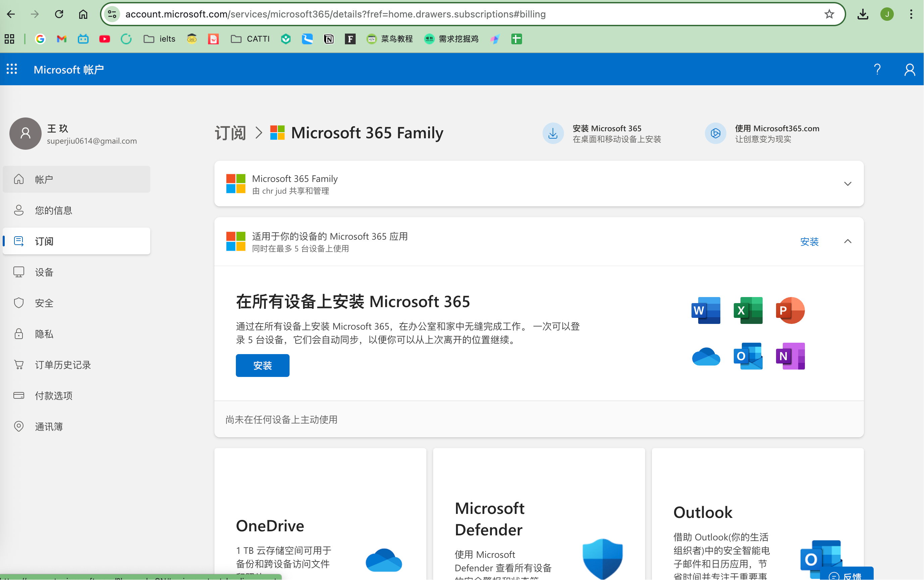Click 使用 Microsoft365.com shortcut

(x=762, y=133)
